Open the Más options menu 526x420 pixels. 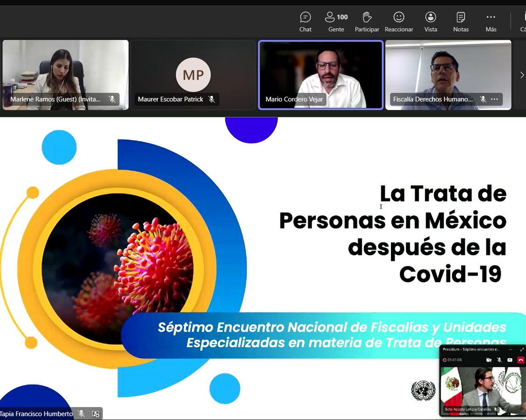(491, 22)
